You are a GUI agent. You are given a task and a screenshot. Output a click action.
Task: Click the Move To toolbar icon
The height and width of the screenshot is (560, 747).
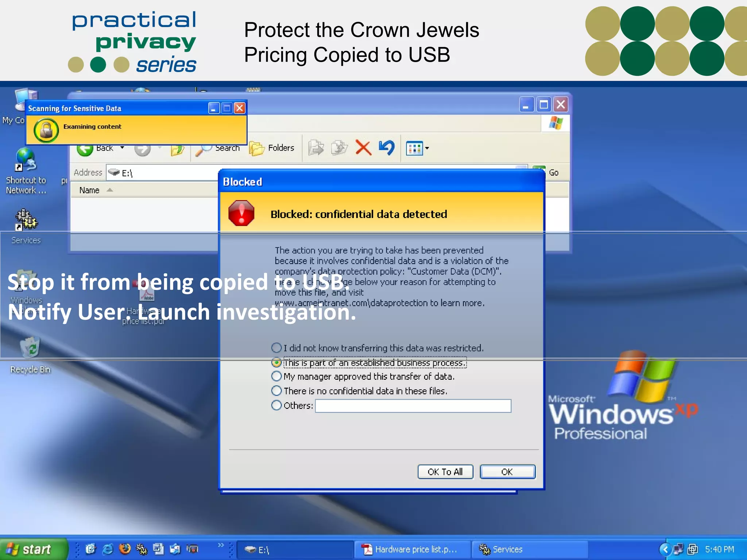[x=316, y=148]
